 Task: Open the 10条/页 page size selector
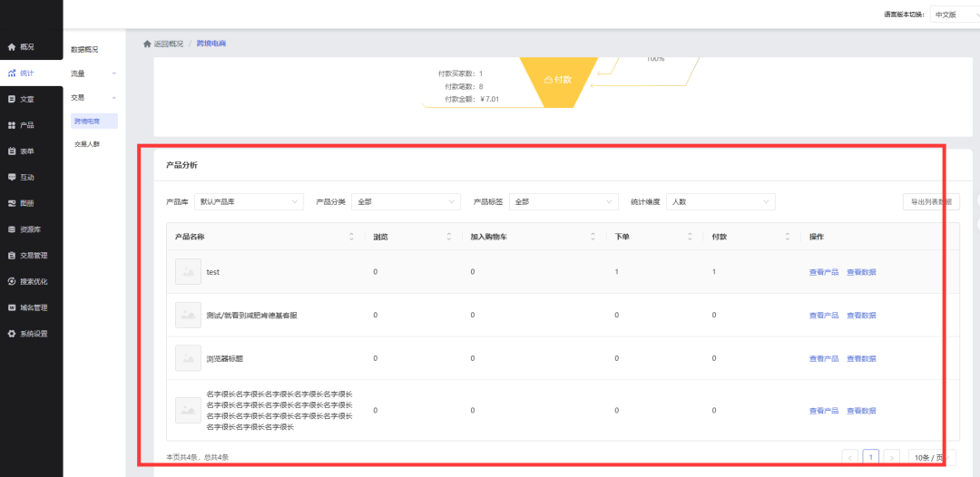point(933,458)
